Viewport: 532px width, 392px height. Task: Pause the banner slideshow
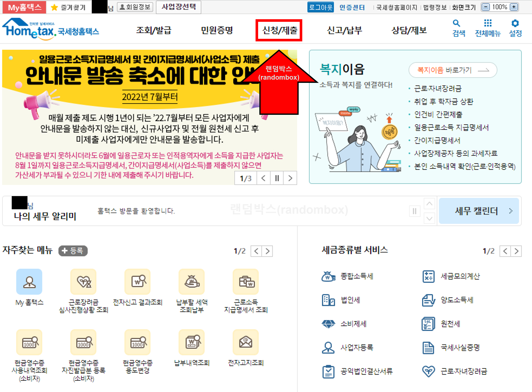click(x=277, y=178)
